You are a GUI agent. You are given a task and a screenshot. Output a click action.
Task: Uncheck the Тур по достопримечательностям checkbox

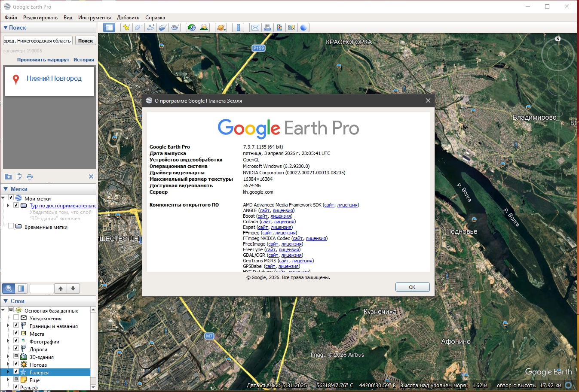click(x=16, y=205)
